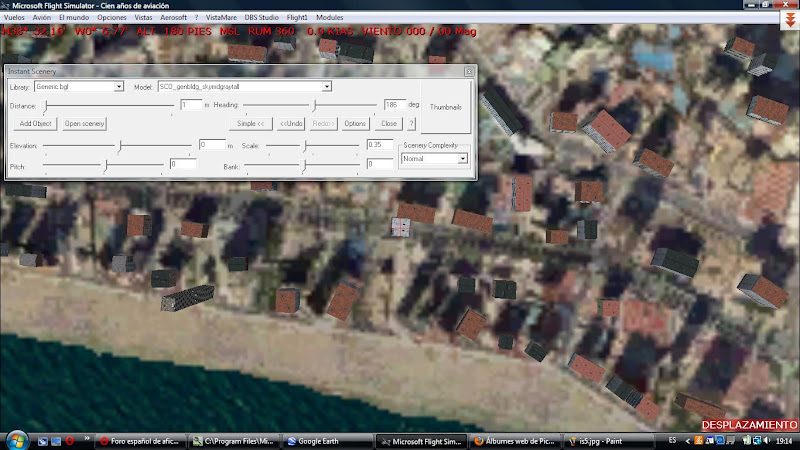Click the <<Undo button
Image resolution: width=800 pixels, height=450 pixels.
[291, 123]
